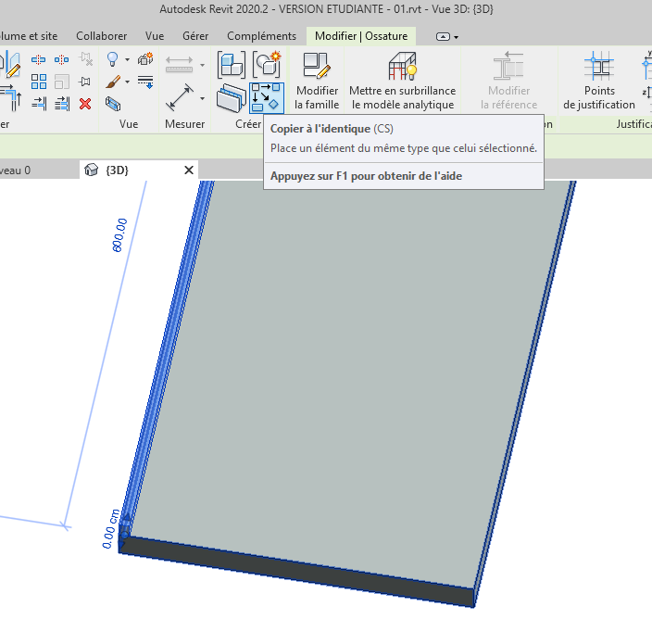The width and height of the screenshot is (652, 644).
Task: Click the Copier à l'identique icon
Action: coord(267,98)
